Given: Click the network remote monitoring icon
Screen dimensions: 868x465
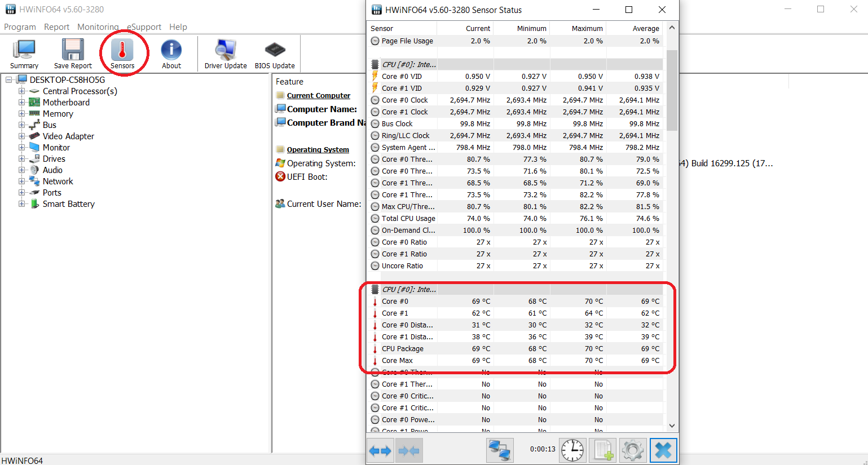Looking at the screenshot, I should 500,450.
